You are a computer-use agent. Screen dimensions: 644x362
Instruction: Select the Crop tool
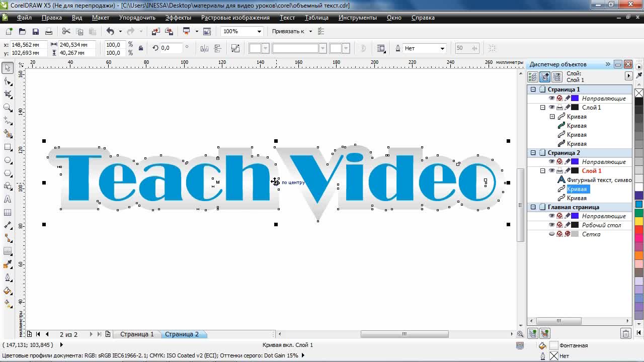[x=8, y=94]
